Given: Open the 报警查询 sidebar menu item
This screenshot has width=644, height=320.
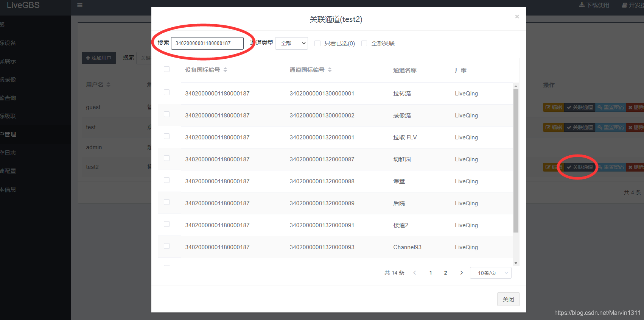Looking at the screenshot, I should point(36,98).
